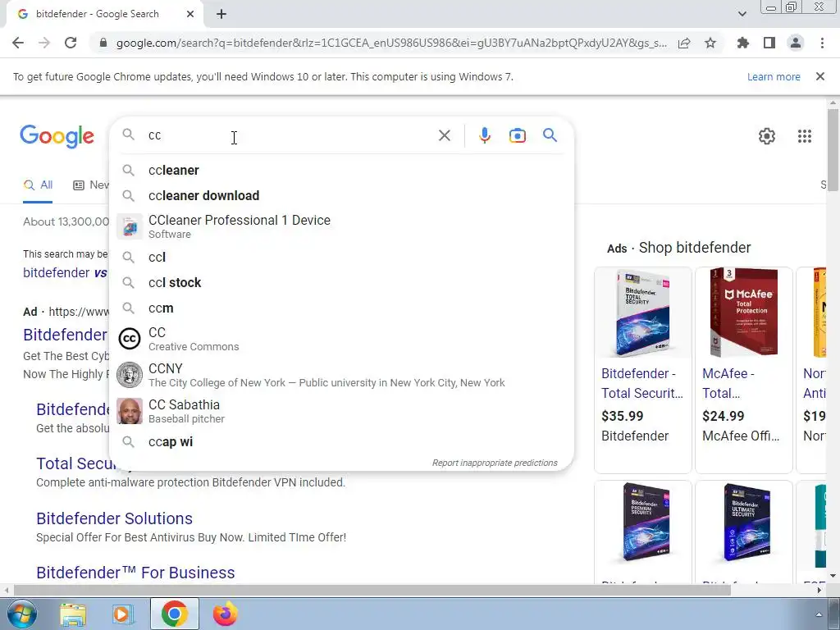This screenshot has height=630, width=840.
Task: Click the share page icon in address bar
Action: click(x=684, y=43)
